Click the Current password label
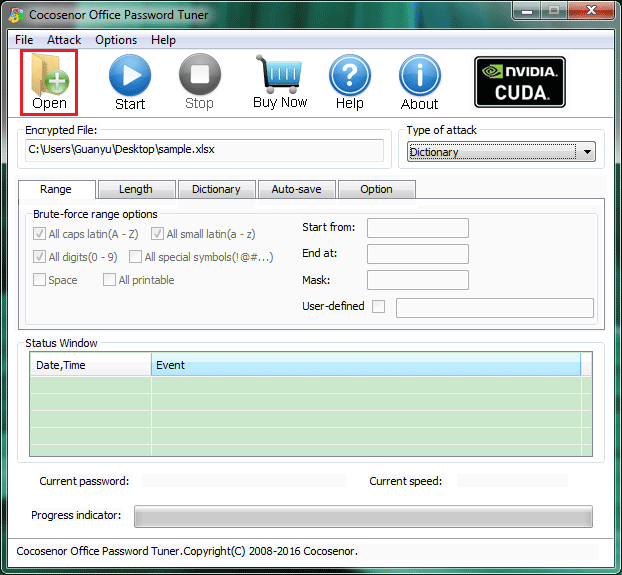Image resolution: width=622 pixels, height=575 pixels. coord(84,481)
